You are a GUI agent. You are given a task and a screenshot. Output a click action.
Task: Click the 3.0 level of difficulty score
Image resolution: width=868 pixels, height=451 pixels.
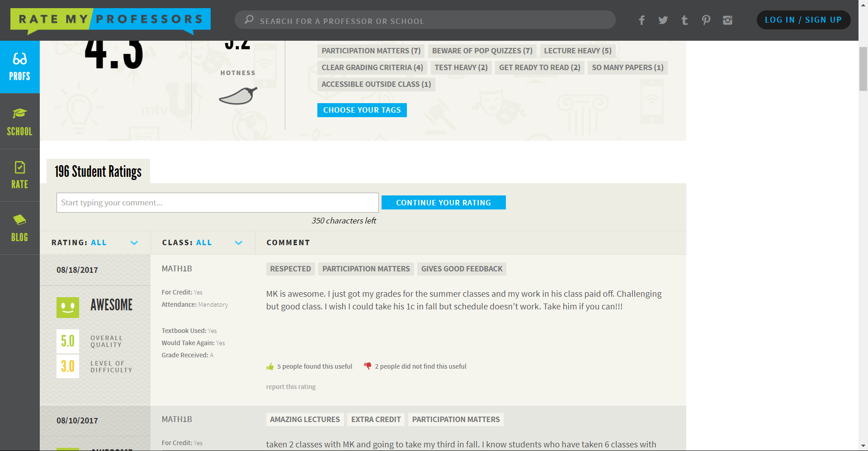68,366
